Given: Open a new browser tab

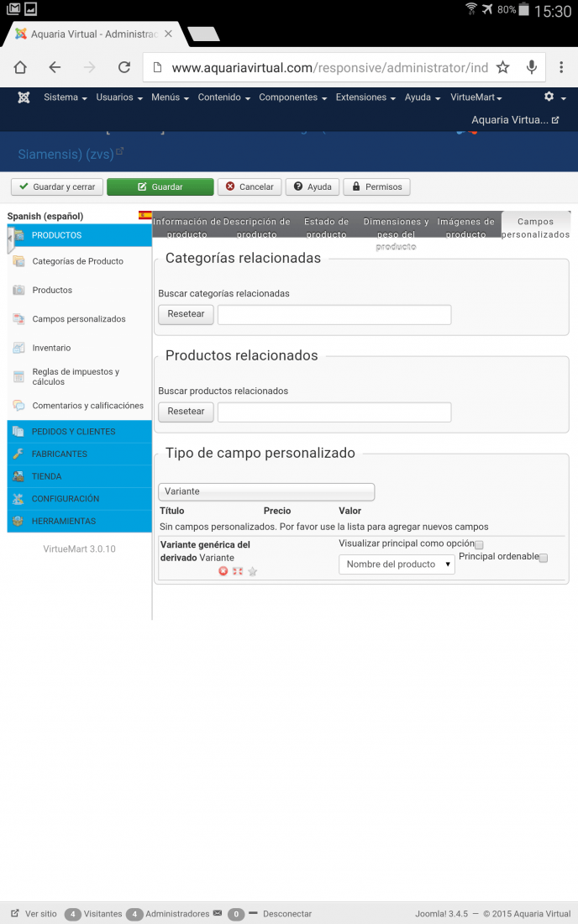Looking at the screenshot, I should point(204,34).
